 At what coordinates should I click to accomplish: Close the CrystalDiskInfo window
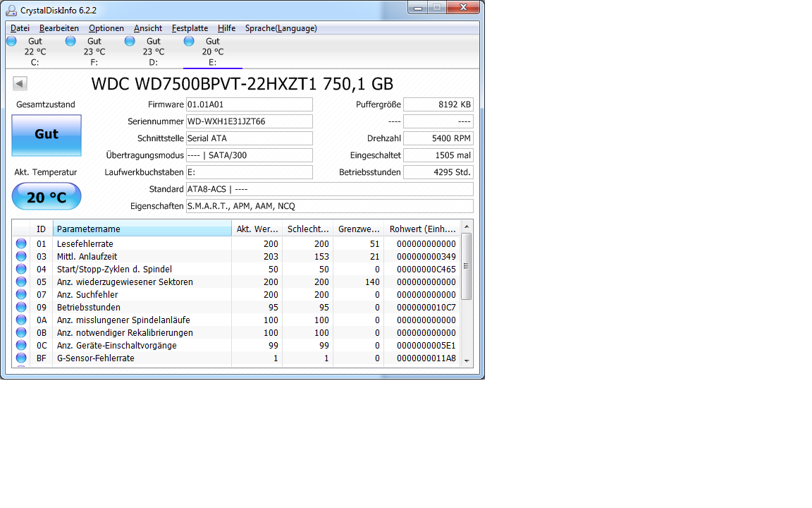pyautogui.click(x=463, y=7)
